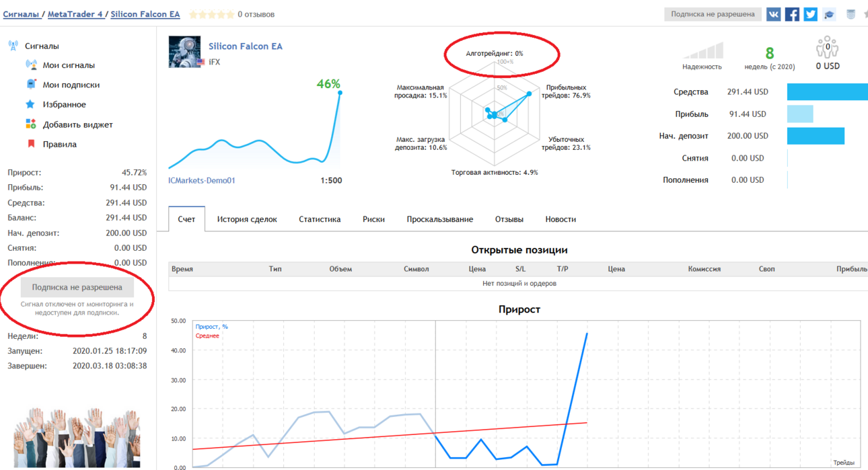
Task: Open Добавить виджет in the sidebar
Action: (78, 124)
